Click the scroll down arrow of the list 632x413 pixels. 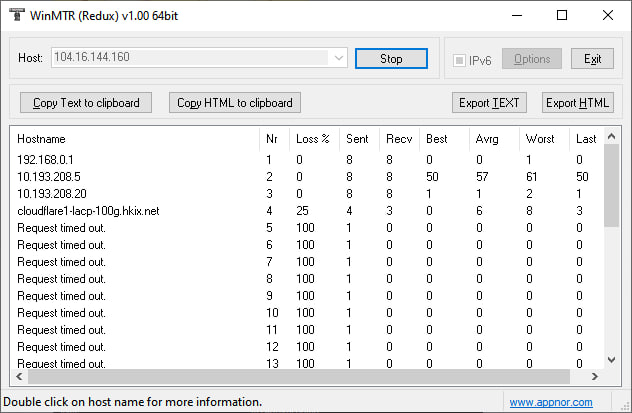click(x=610, y=358)
